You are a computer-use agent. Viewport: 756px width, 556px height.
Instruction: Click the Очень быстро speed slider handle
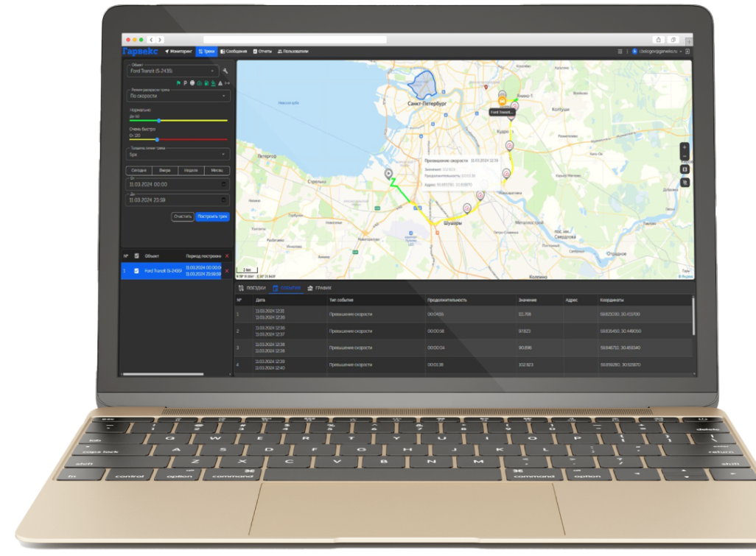click(157, 140)
